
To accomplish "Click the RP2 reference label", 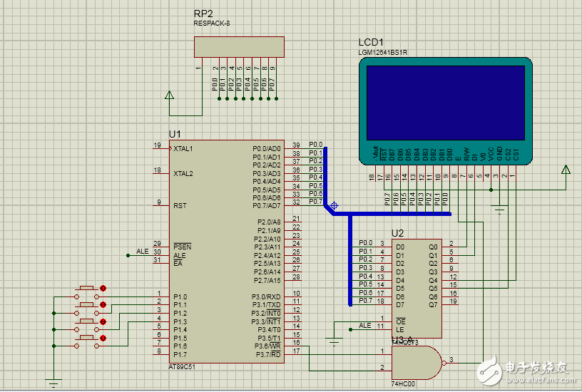I will pyautogui.click(x=203, y=14).
